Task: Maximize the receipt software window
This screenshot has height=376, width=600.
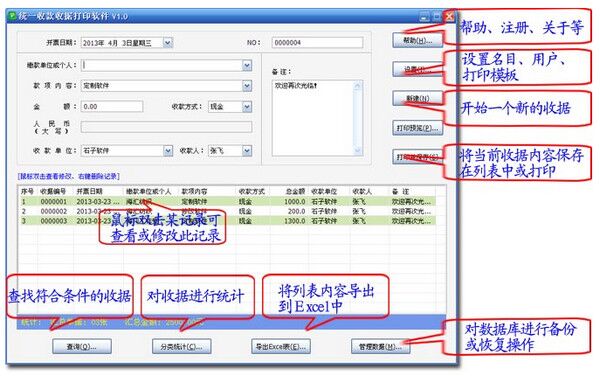Action: coord(436,16)
